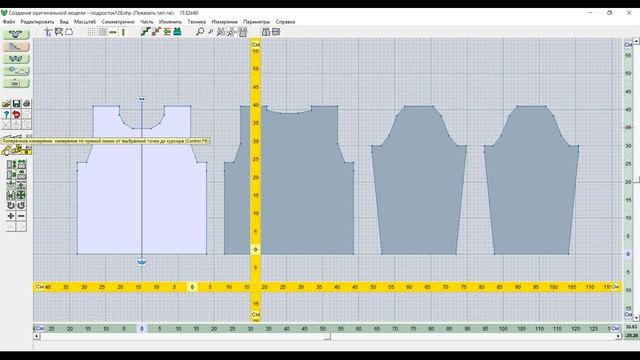The width and height of the screenshot is (640, 360).
Task: Click third-row right green grid tool icon
Action: [x=21, y=185]
